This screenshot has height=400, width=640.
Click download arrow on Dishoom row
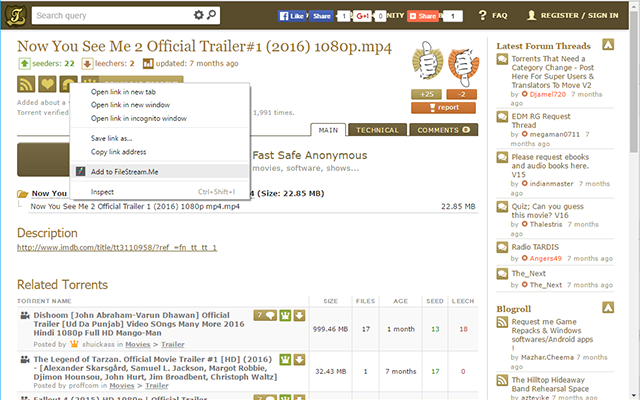pyautogui.click(x=299, y=316)
